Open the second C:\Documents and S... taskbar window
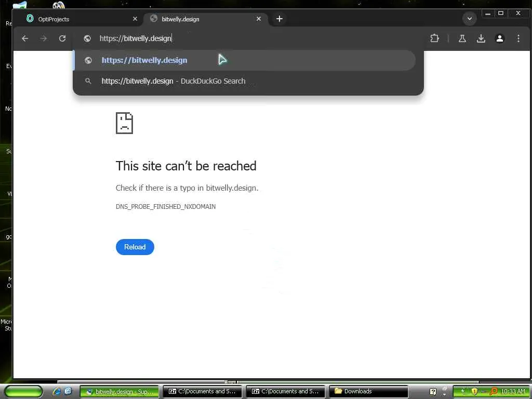The image size is (532, 399). coord(286,392)
